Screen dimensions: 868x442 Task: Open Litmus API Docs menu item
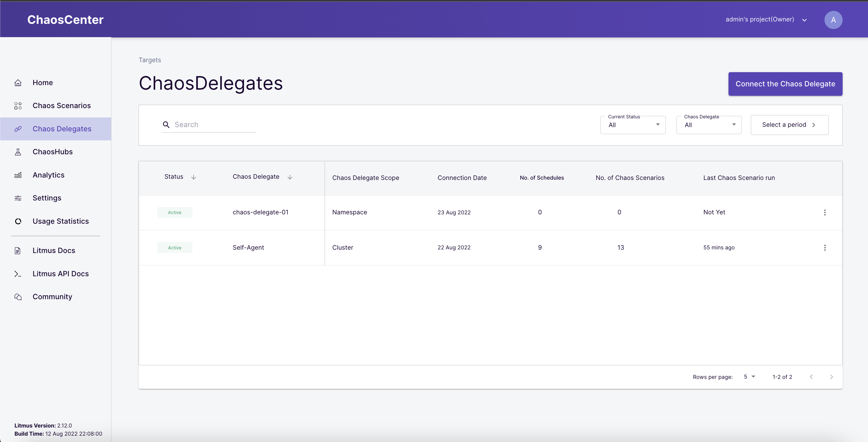[x=60, y=274]
